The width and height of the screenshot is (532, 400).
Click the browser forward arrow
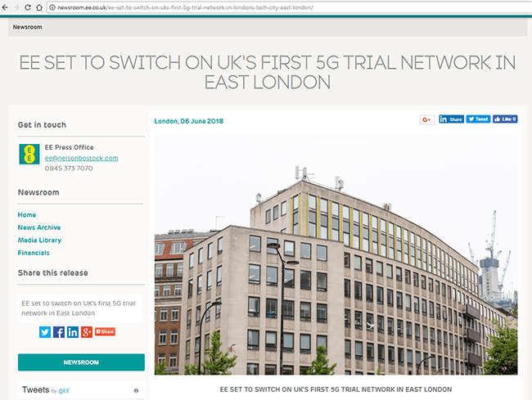pos(16,7)
